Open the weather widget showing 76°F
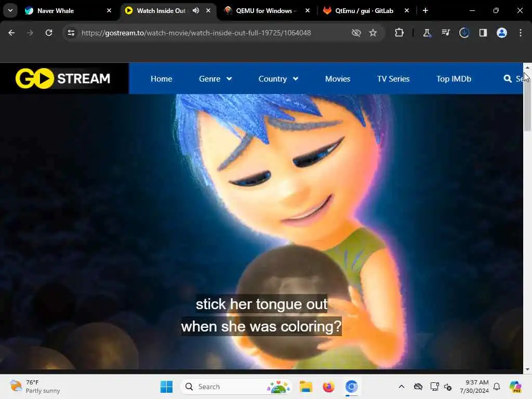The height and width of the screenshot is (399, 532). (35, 387)
